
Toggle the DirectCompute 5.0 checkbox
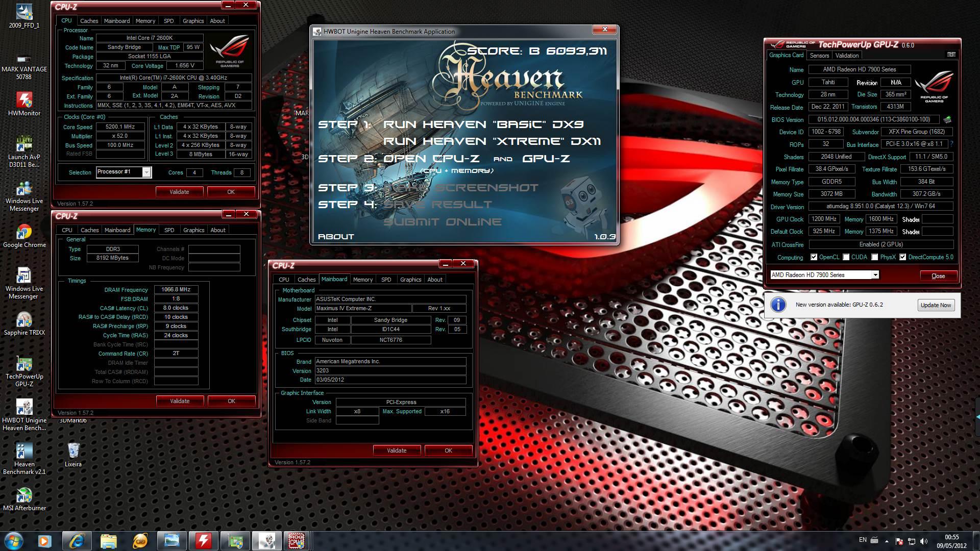click(x=902, y=257)
